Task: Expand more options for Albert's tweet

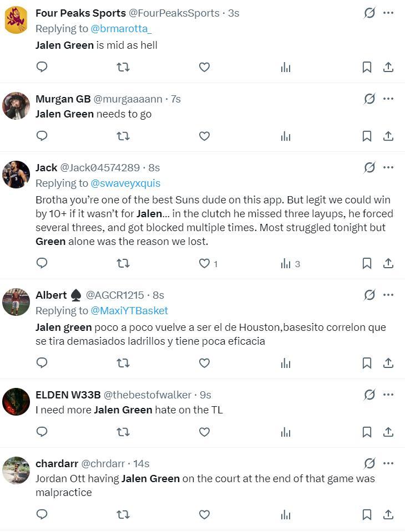Action: [388, 295]
